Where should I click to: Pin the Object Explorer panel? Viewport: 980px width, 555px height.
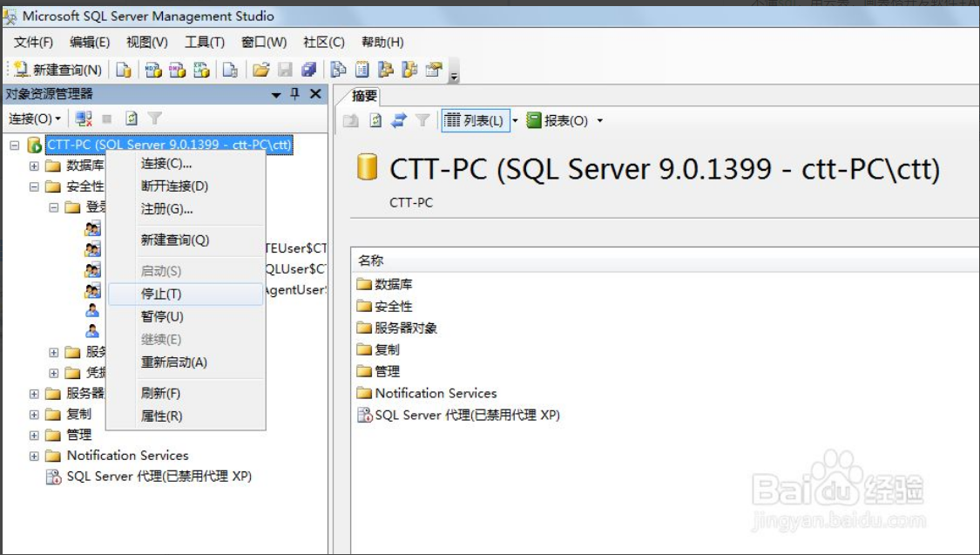[x=295, y=94]
